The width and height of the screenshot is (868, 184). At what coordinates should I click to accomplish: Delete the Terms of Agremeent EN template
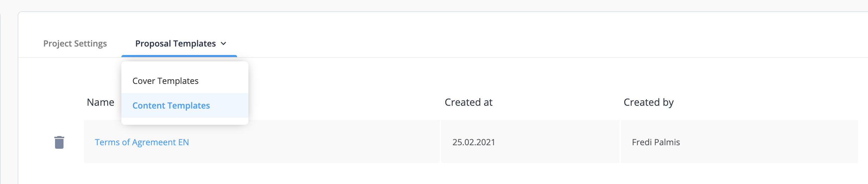(59, 142)
